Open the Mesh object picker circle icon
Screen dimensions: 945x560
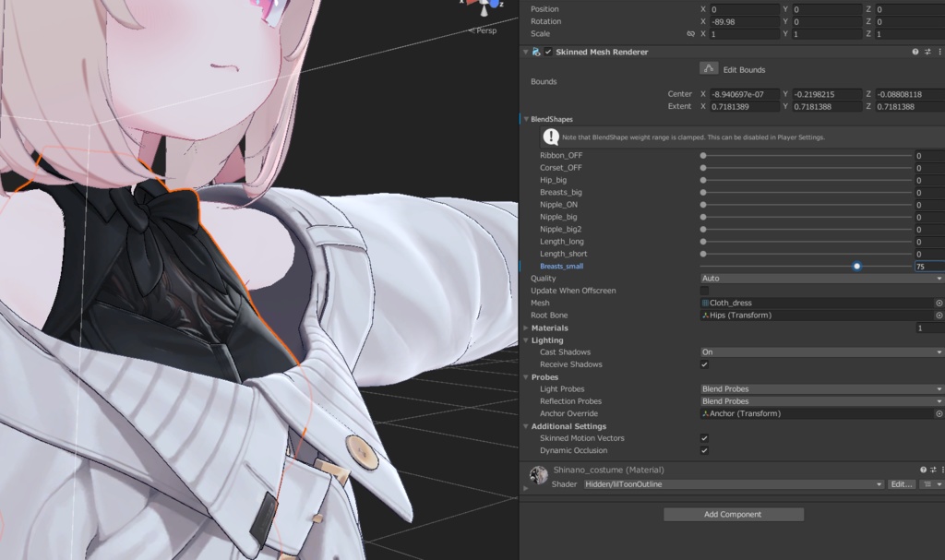[x=939, y=304]
